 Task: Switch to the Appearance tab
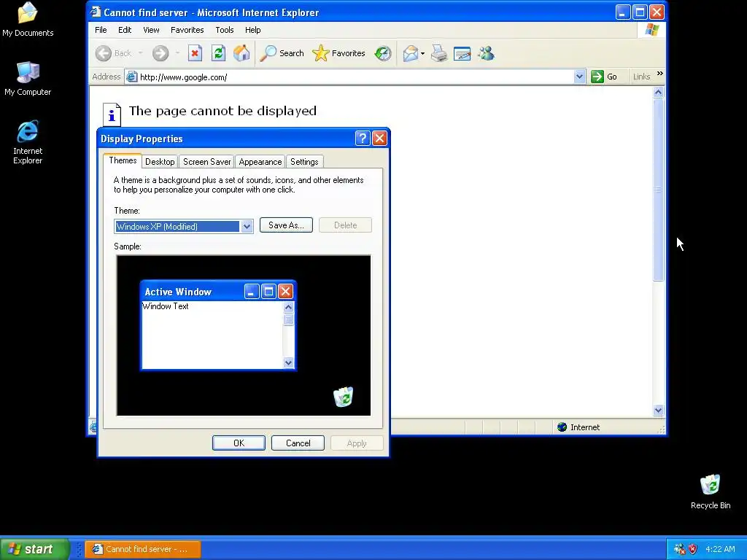tap(260, 162)
